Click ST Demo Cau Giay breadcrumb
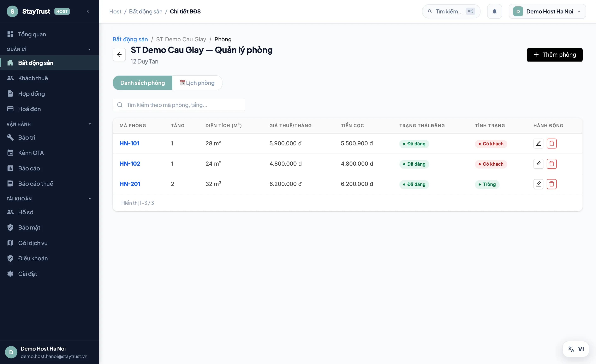This screenshot has height=364, width=596. tap(181, 39)
